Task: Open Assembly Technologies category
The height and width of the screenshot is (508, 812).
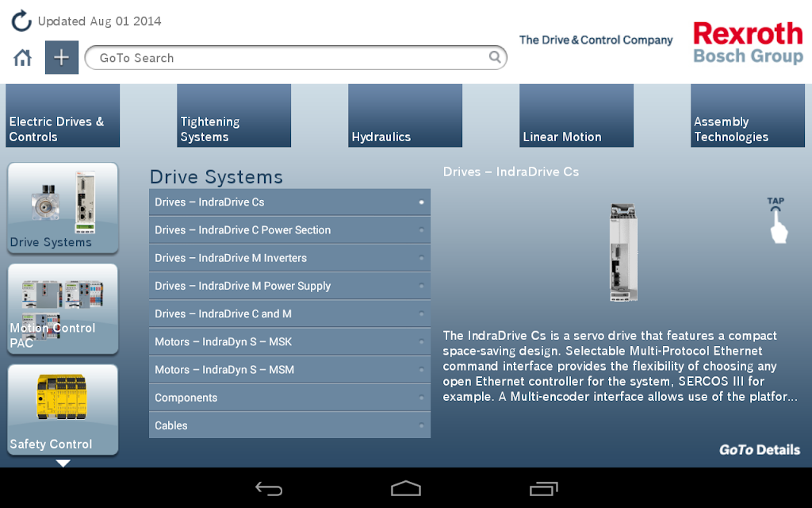Action: [748, 116]
